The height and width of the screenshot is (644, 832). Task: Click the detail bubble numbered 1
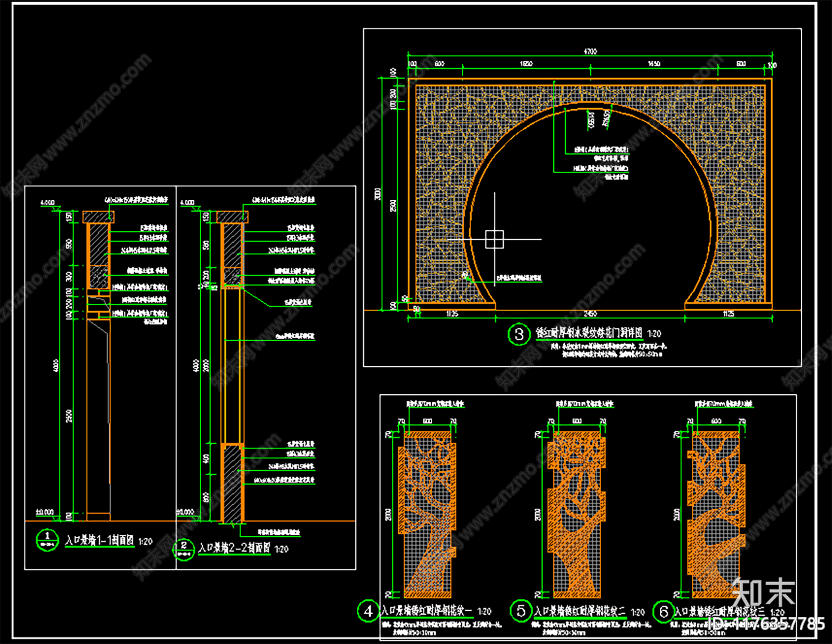coord(47,539)
